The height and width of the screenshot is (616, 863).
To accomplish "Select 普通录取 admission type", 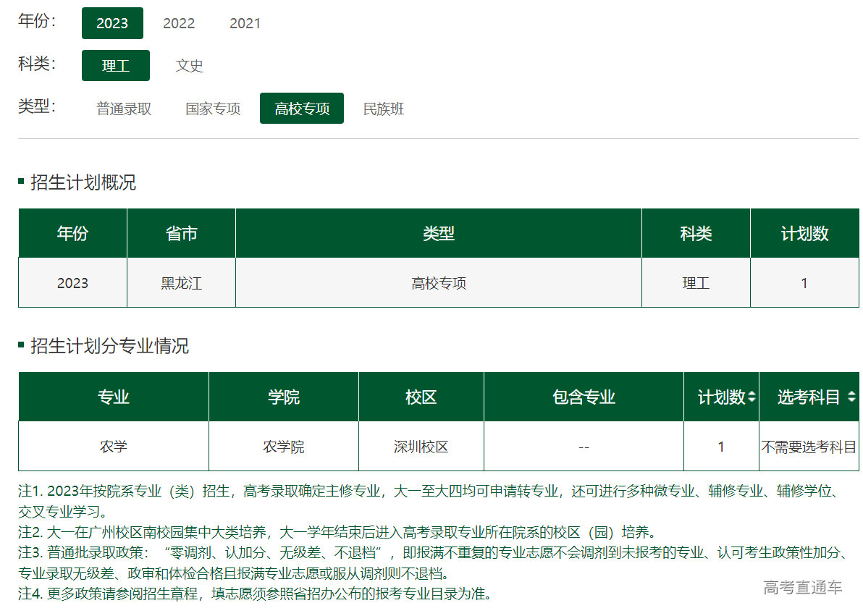I will pyautogui.click(x=122, y=108).
